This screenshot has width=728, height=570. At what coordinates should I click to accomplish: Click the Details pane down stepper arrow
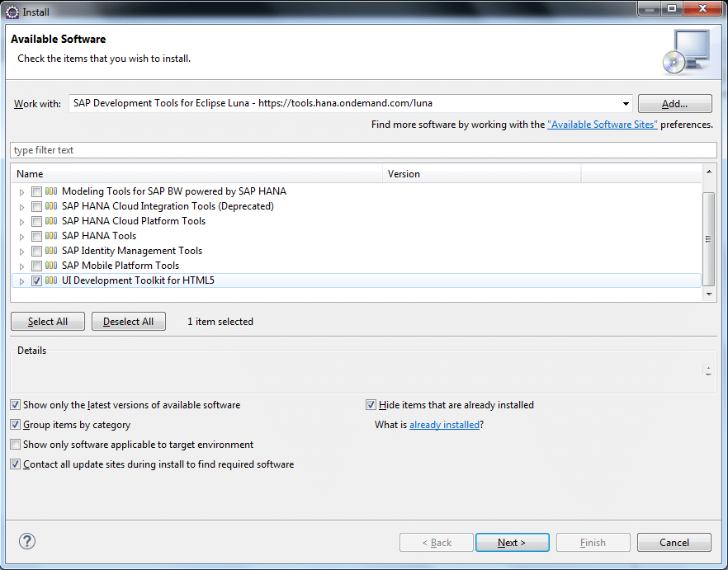coord(708,374)
